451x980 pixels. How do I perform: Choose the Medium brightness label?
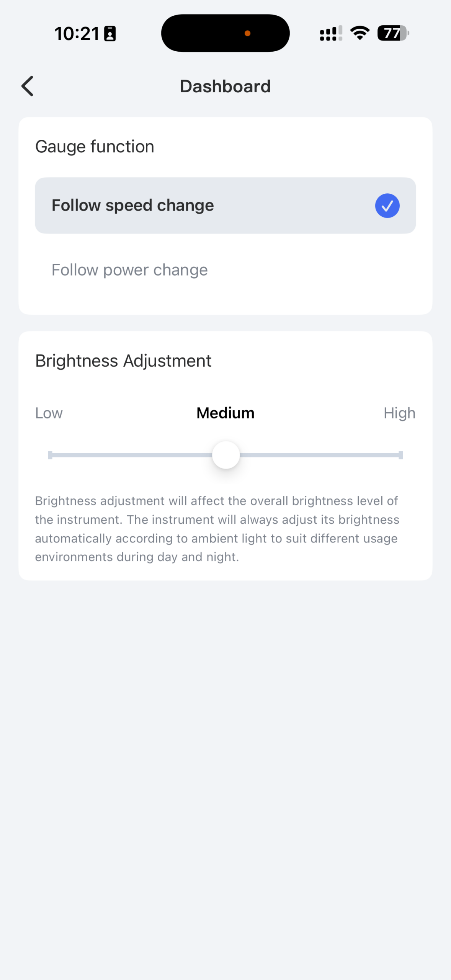coord(225,413)
